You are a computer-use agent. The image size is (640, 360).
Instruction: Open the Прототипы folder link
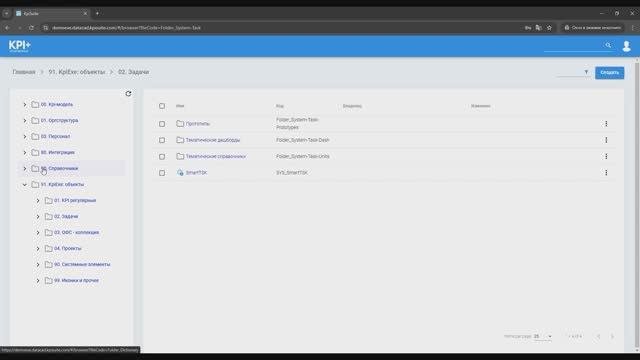coord(198,124)
